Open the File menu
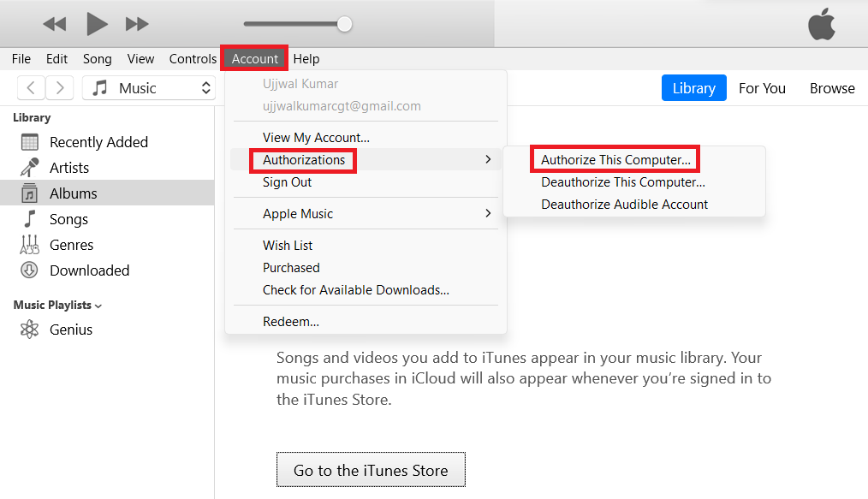This screenshot has width=868, height=499. (x=21, y=59)
